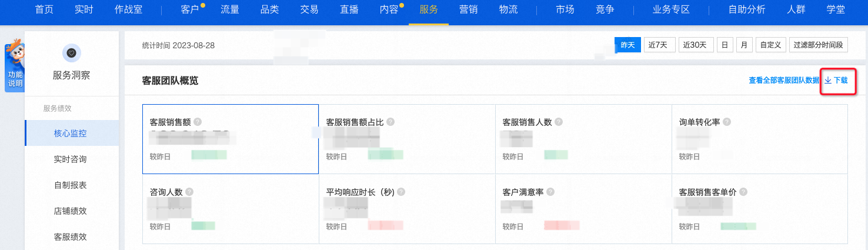Select 核心监控 in the sidebar
The height and width of the screenshot is (250, 868).
71,133
